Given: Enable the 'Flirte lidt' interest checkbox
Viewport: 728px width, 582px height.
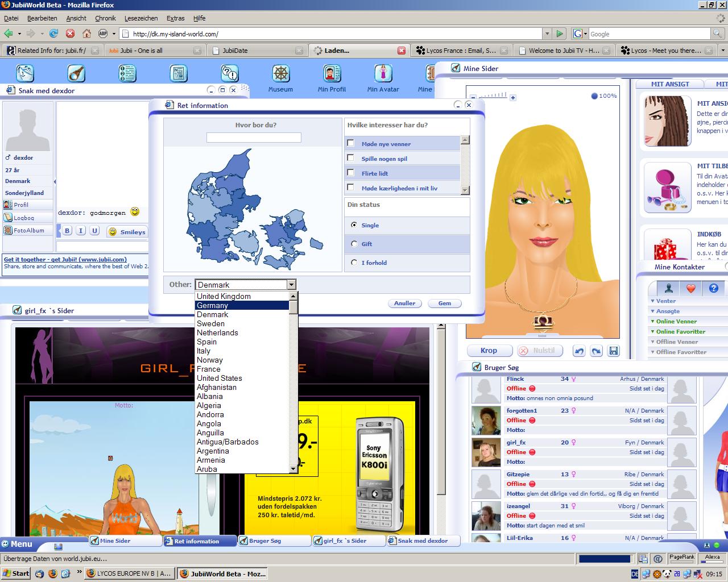Looking at the screenshot, I should tap(350, 173).
